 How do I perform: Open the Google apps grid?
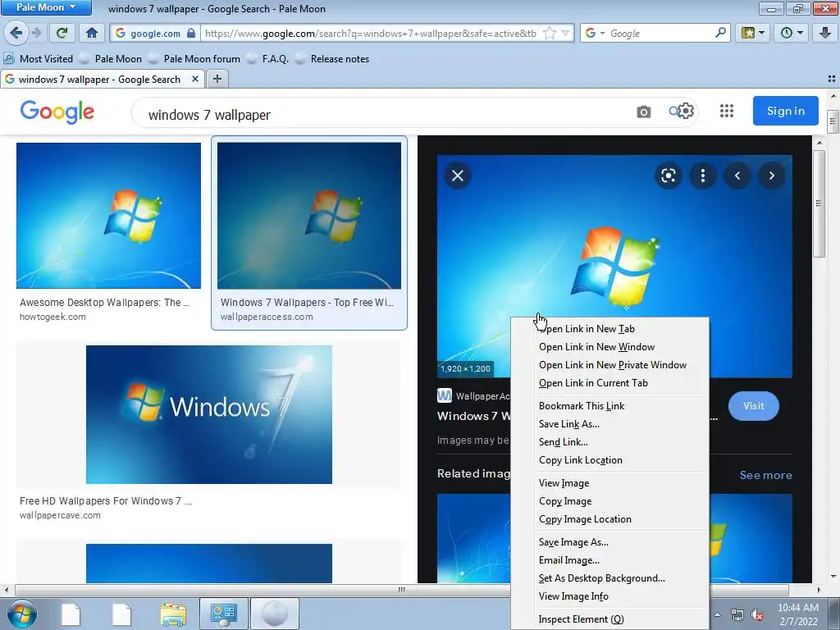coord(727,111)
